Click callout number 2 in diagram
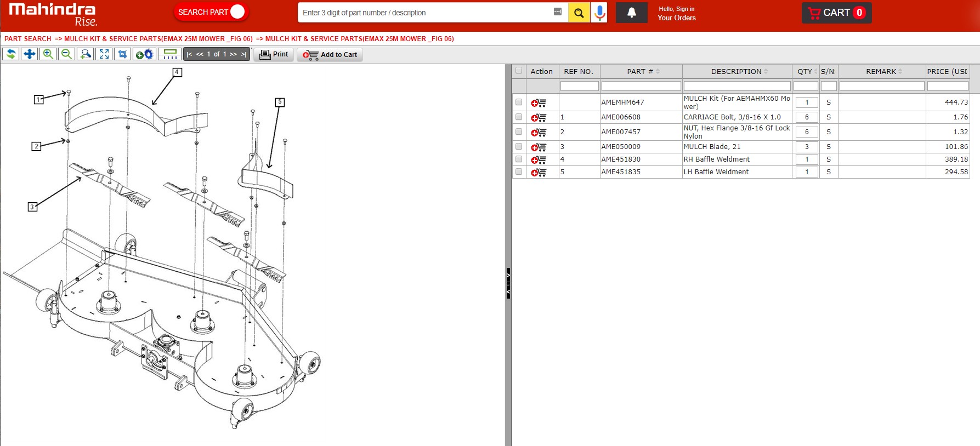Screen dimensions: 980x446 tap(36, 146)
